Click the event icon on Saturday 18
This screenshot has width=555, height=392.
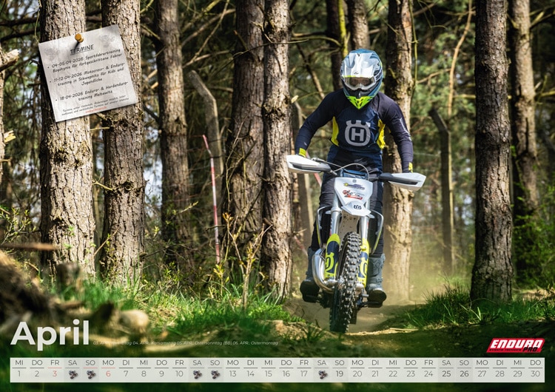click(322, 374)
